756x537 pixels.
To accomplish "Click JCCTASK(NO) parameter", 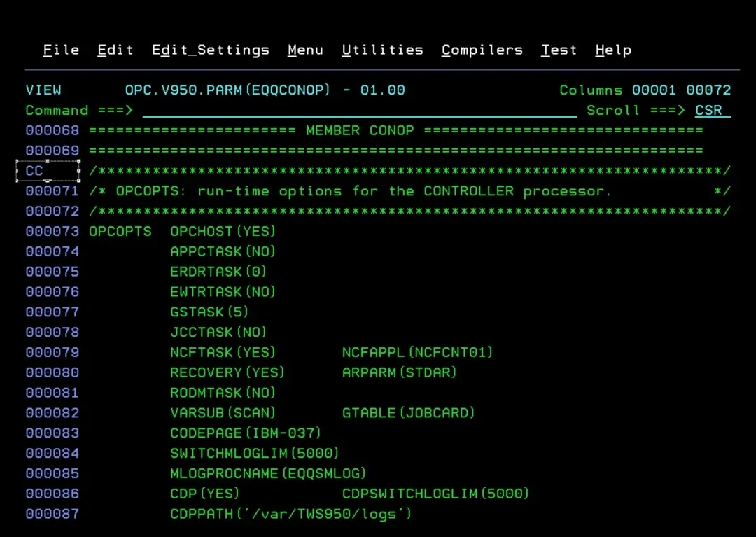I will [x=218, y=333].
